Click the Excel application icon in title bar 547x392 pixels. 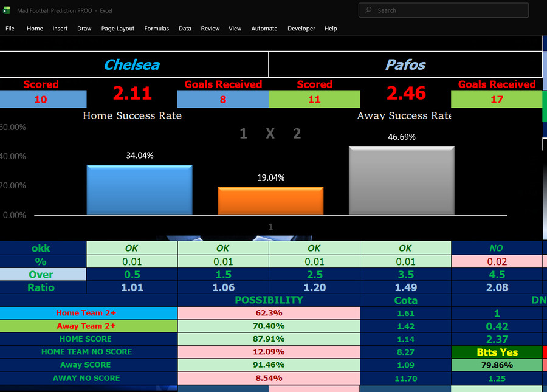(7, 10)
